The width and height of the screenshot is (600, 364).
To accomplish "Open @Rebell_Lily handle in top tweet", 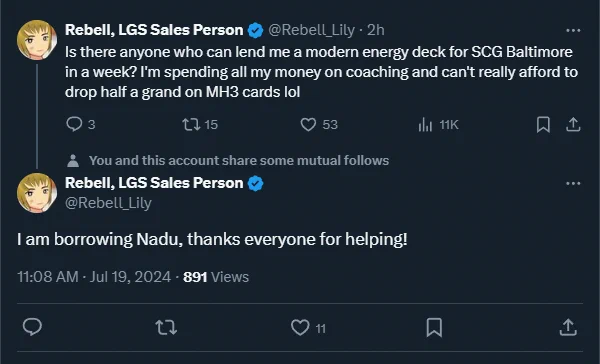I will 311,30.
